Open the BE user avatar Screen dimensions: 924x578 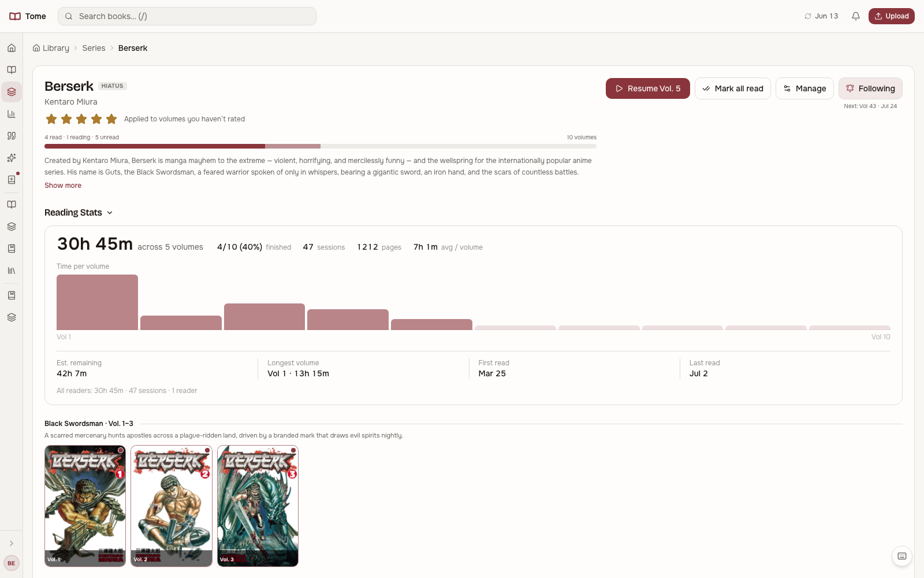(x=12, y=563)
